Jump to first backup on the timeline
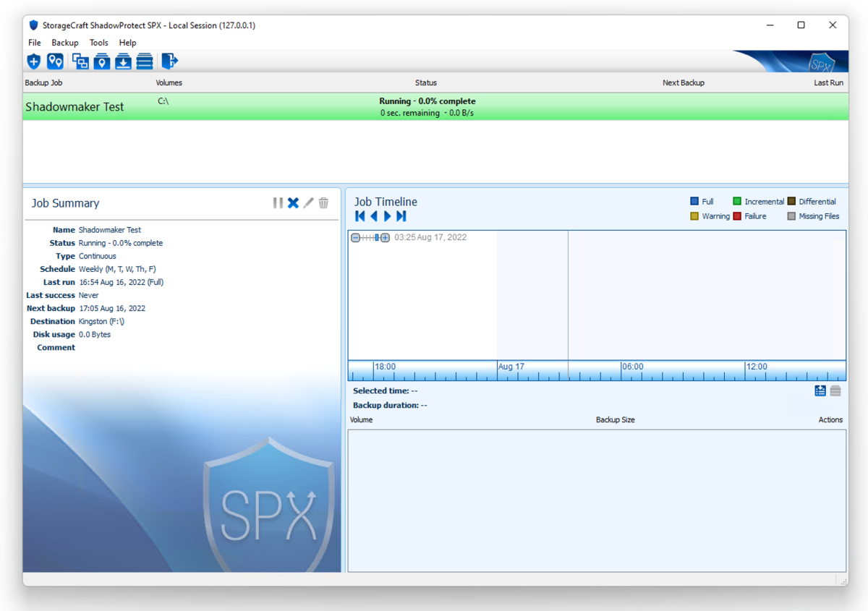 [x=360, y=216]
